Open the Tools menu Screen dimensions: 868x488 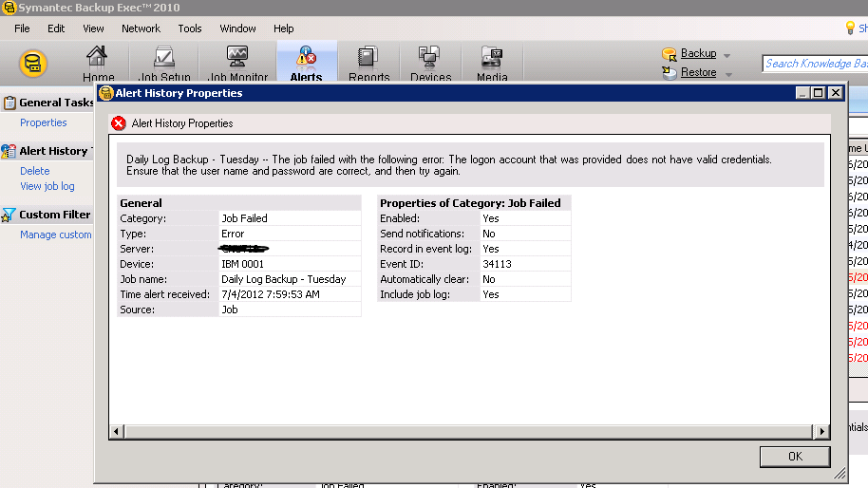(190, 28)
